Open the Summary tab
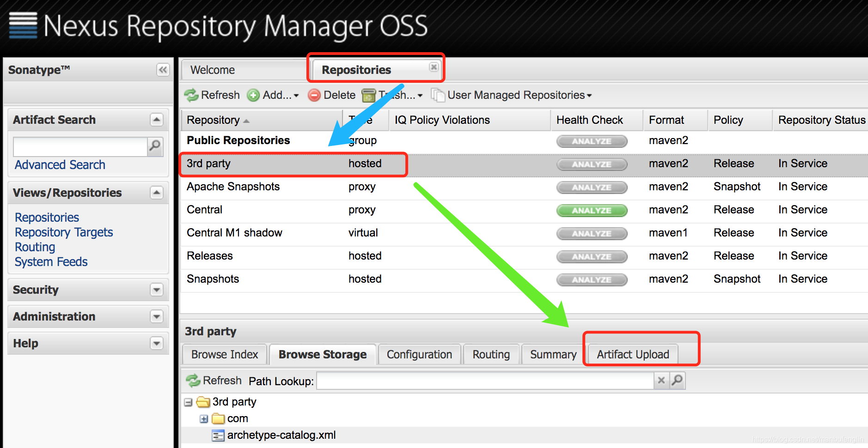 click(x=553, y=354)
